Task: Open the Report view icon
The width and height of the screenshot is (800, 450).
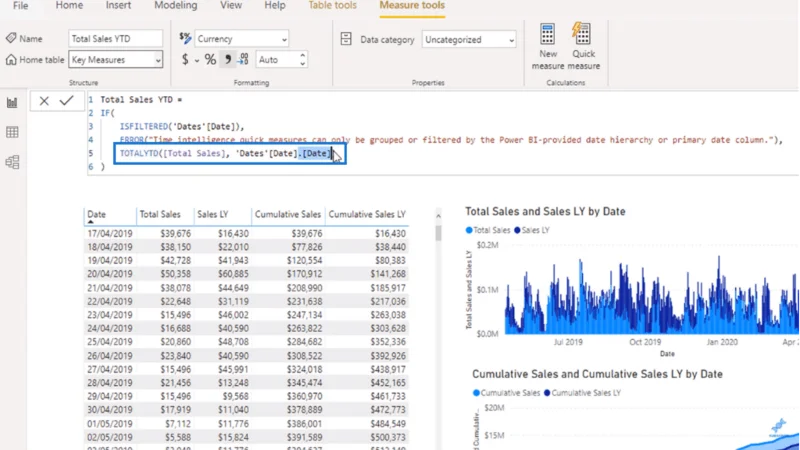Action: tap(12, 103)
